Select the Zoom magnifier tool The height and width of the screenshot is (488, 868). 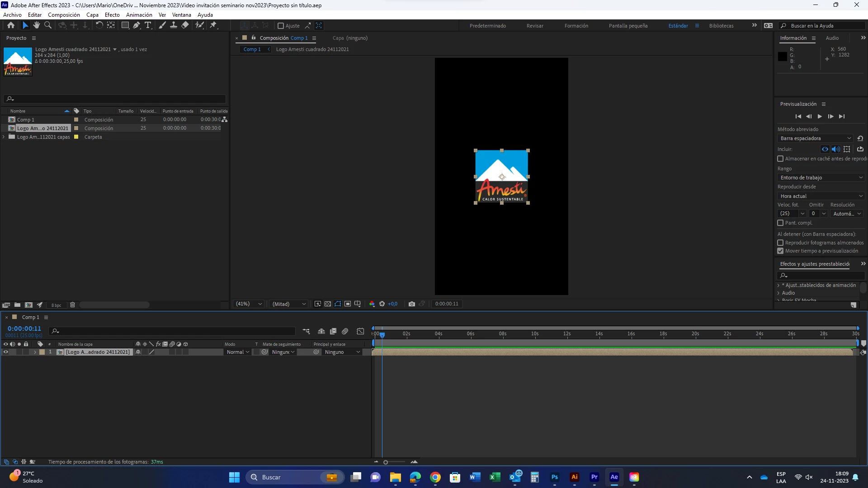[x=48, y=25]
